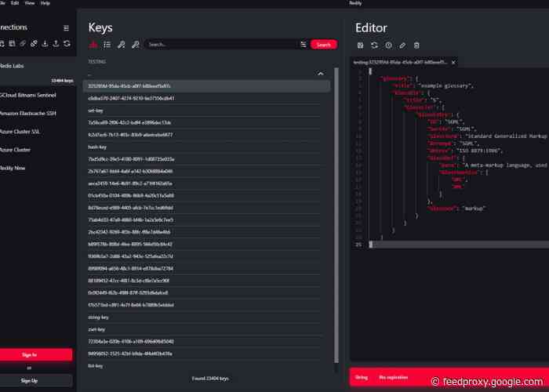549x392 pixels.
Task: Switch Keys panel to the red tree view
Action: coord(93,45)
